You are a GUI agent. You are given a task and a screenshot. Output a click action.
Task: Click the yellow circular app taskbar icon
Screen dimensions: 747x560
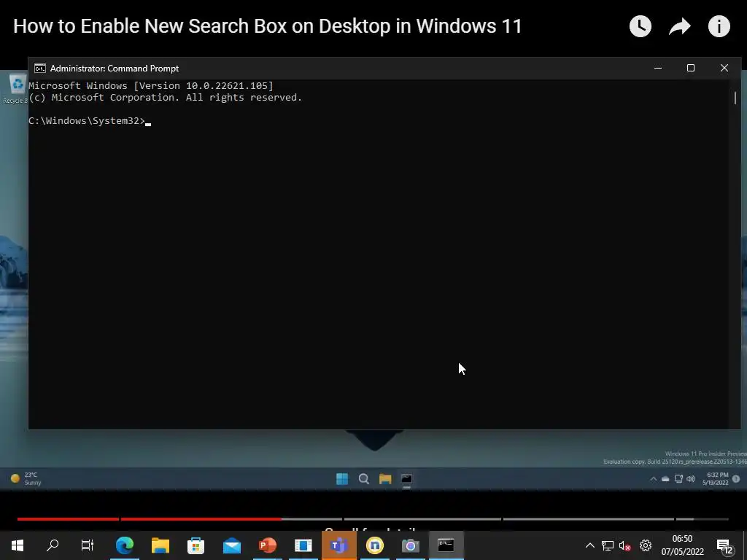(374, 545)
